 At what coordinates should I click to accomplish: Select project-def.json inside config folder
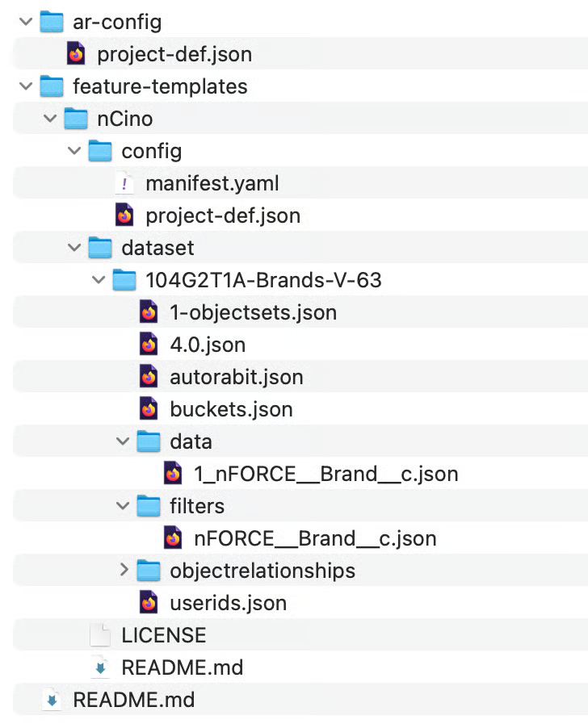click(x=222, y=215)
